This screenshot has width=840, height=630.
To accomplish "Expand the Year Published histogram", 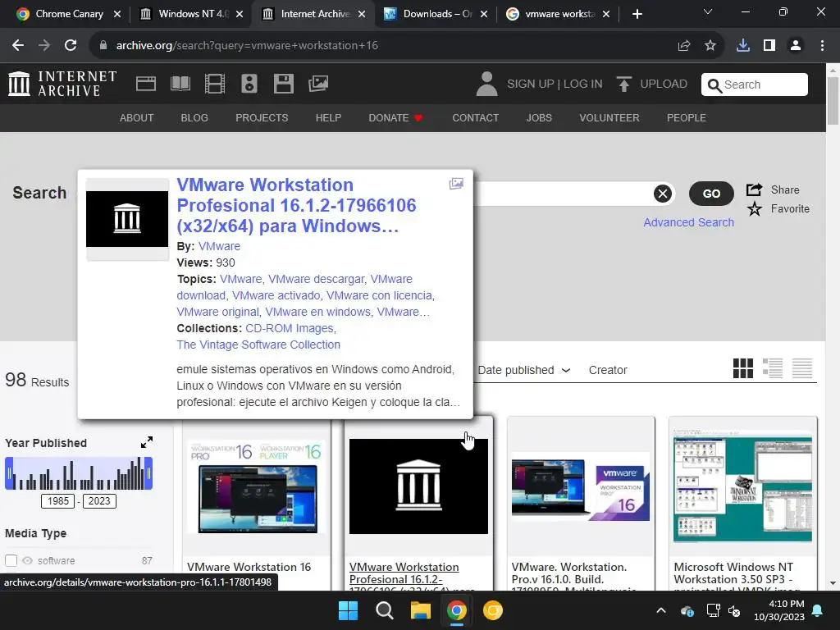I will click(146, 442).
